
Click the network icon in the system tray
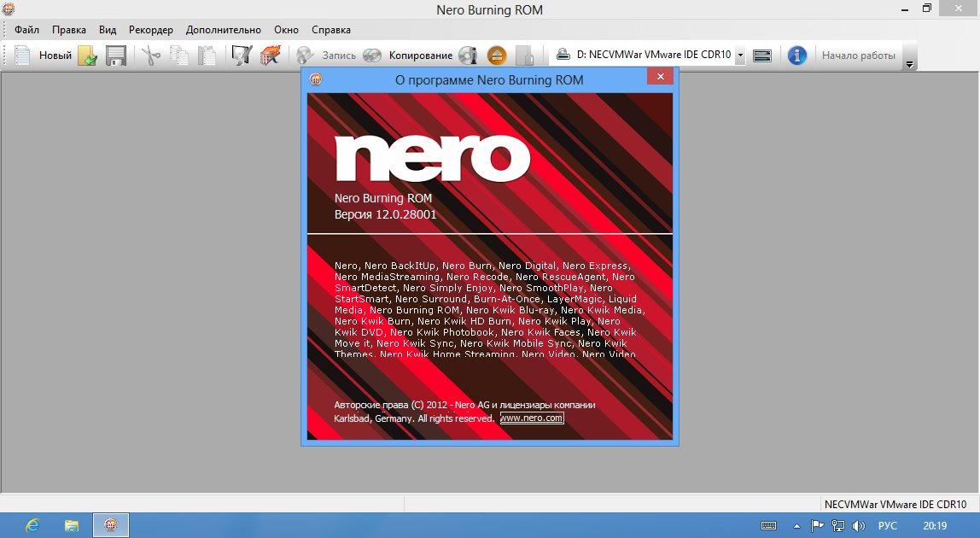(838, 526)
